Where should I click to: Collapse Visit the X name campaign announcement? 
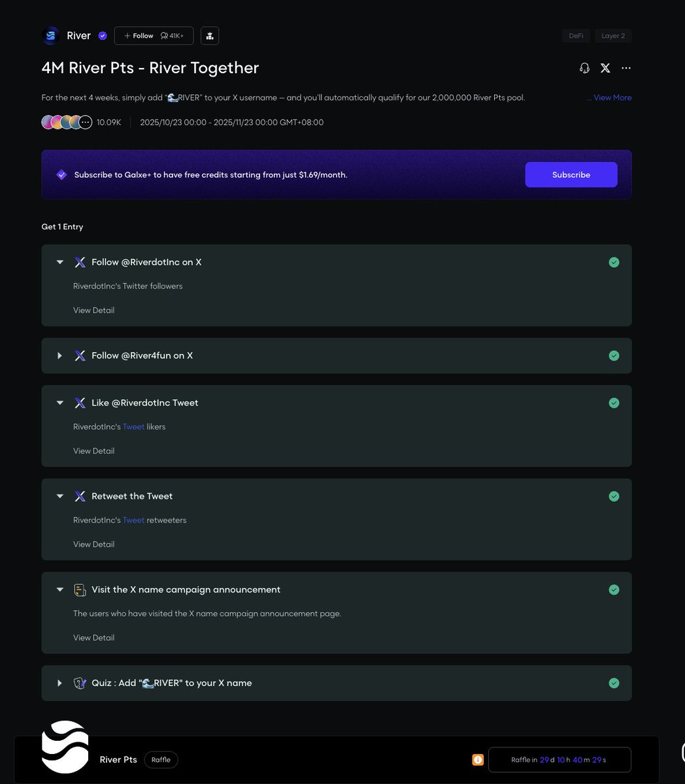(59, 590)
